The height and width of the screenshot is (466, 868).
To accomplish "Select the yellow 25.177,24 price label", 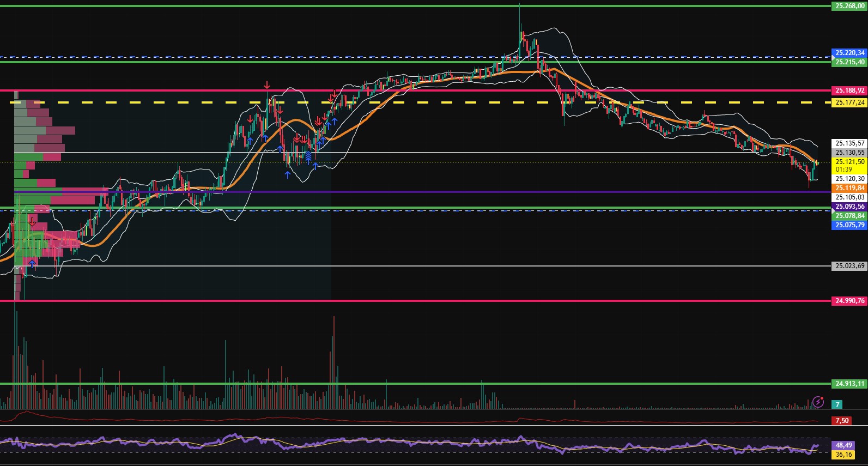I will click(849, 102).
